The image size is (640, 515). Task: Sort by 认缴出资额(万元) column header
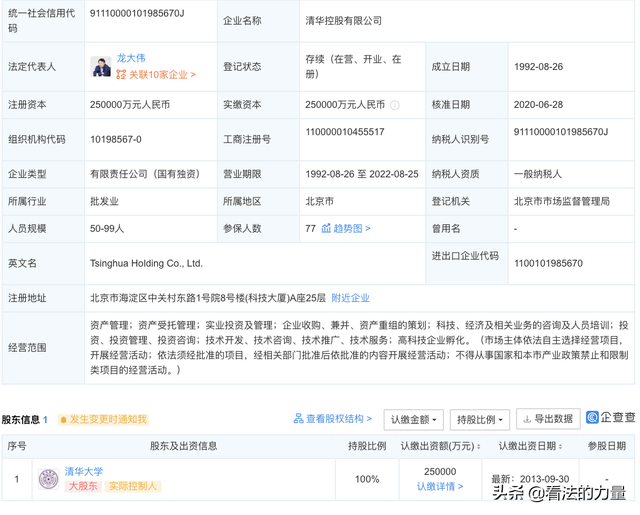point(440,446)
